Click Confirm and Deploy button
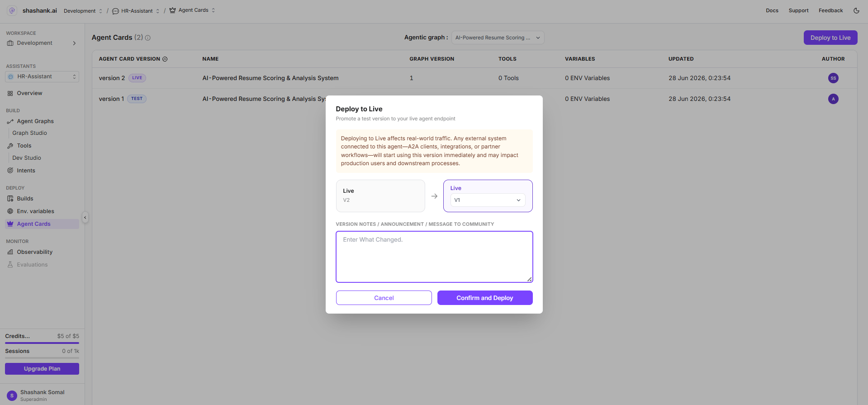Viewport: 868px width, 405px height. click(x=485, y=298)
